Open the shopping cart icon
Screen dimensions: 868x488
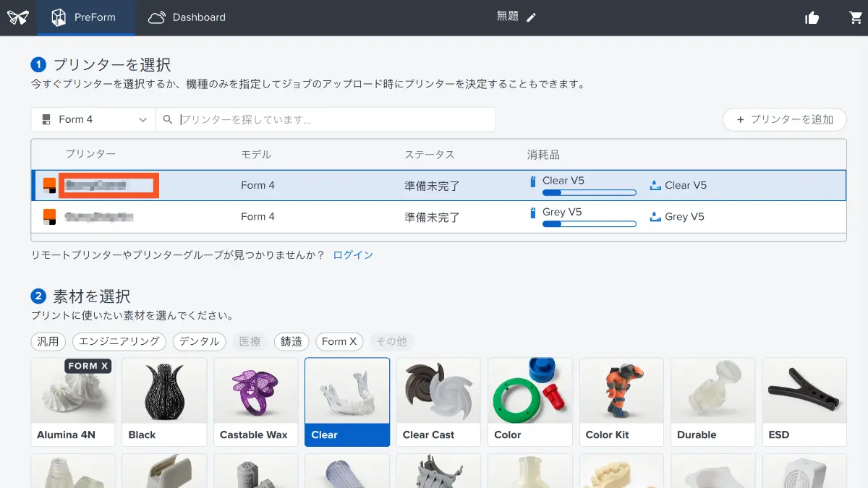(856, 18)
